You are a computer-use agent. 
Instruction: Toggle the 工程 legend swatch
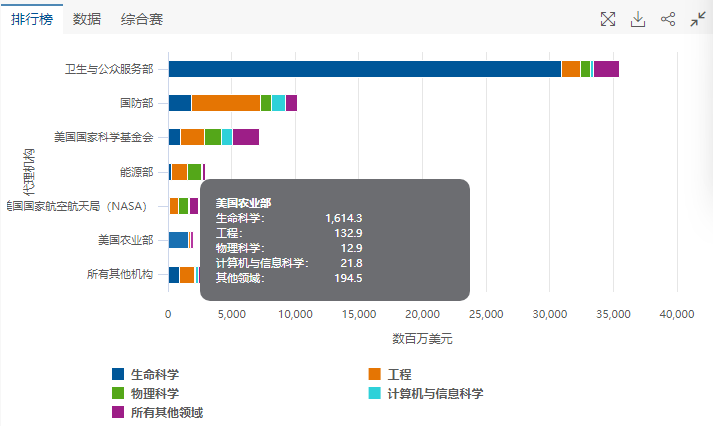tap(374, 374)
